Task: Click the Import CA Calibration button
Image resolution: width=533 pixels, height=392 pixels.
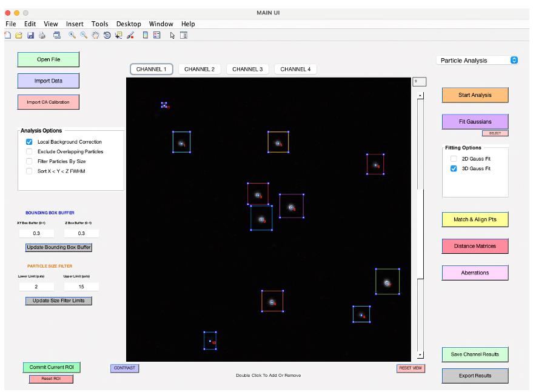Action: pyautogui.click(x=49, y=102)
